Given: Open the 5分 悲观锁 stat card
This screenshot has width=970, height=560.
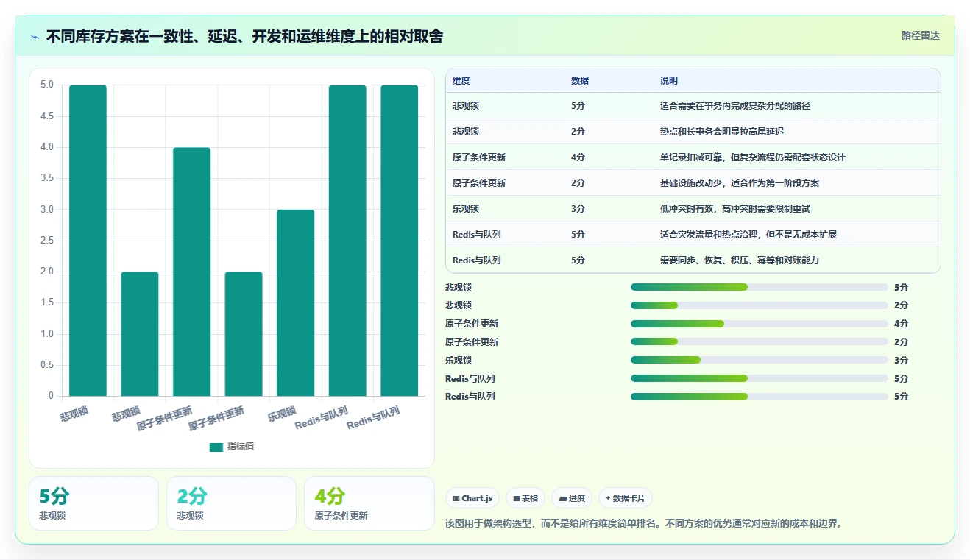Looking at the screenshot, I should coord(93,503).
